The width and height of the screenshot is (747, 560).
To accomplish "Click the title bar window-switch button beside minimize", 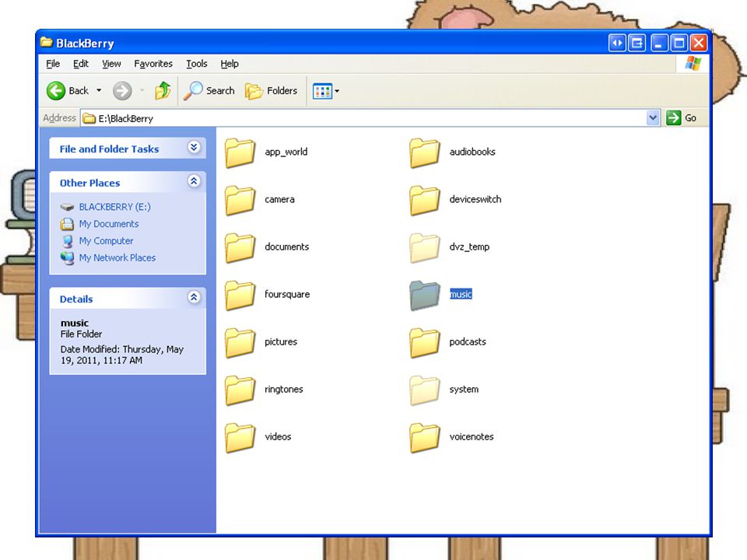I will coord(637,43).
